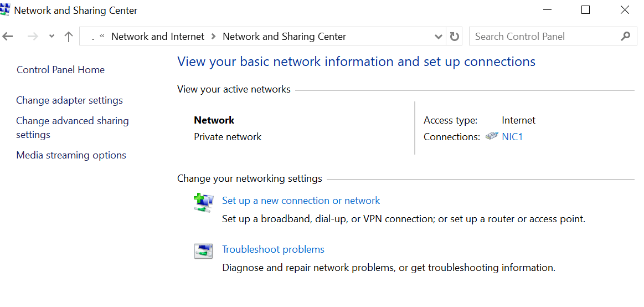644x307 pixels.
Task: Expand hidden breadcrumb path chevrons
Action: click(102, 36)
